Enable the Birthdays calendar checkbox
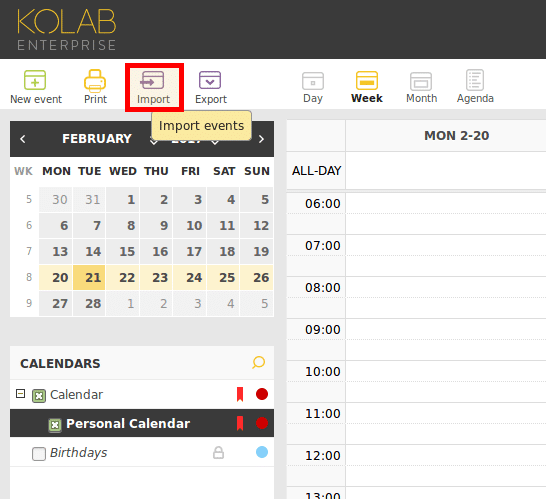 pyautogui.click(x=39, y=454)
